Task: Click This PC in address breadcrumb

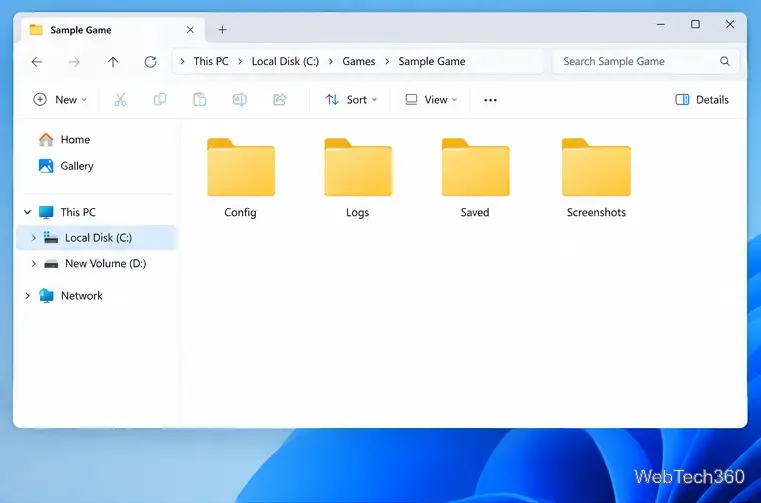Action: [211, 62]
